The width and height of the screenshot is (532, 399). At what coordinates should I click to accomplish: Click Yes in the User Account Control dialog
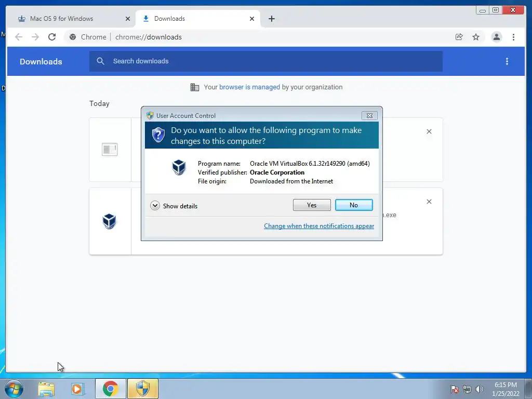pyautogui.click(x=312, y=205)
